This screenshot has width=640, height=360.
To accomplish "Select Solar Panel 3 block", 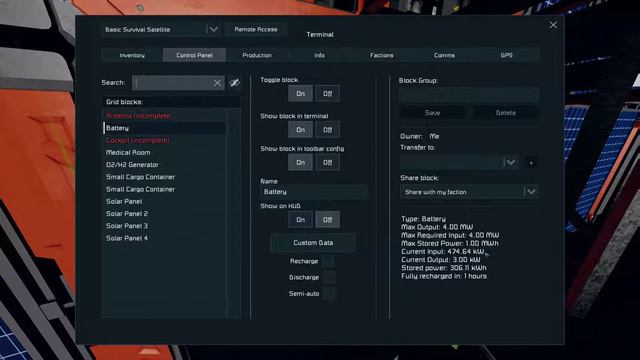I will (164, 226).
